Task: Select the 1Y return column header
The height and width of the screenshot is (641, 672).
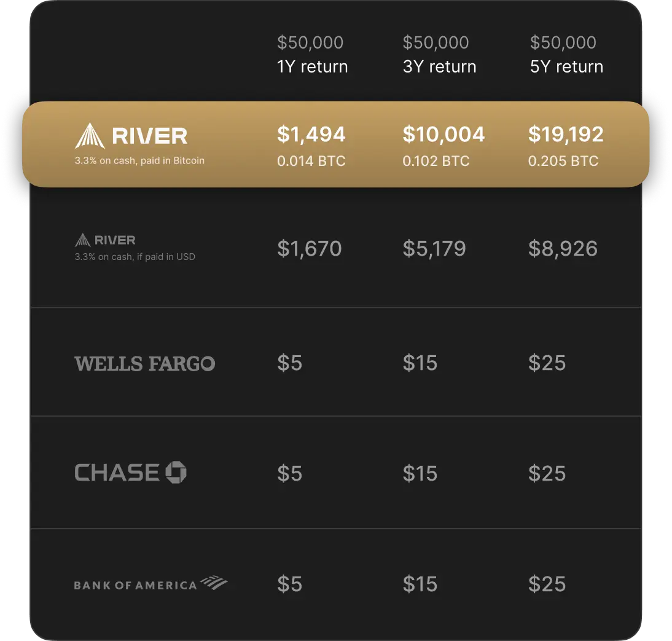Action: pyautogui.click(x=312, y=66)
